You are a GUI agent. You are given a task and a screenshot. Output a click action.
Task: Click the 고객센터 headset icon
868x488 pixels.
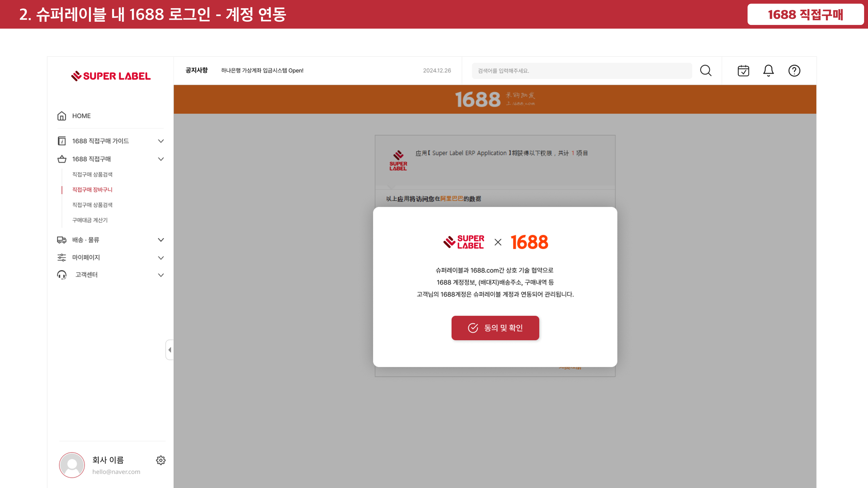(x=62, y=275)
